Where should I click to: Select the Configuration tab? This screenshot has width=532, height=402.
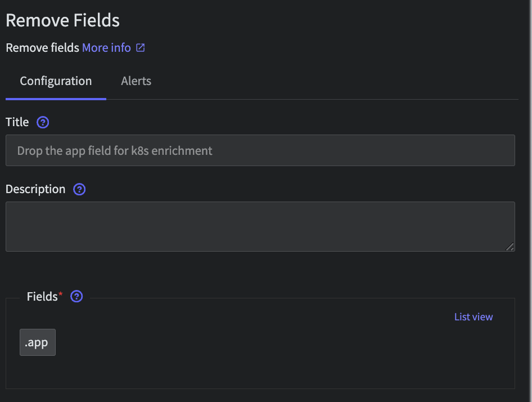pyautogui.click(x=56, y=81)
